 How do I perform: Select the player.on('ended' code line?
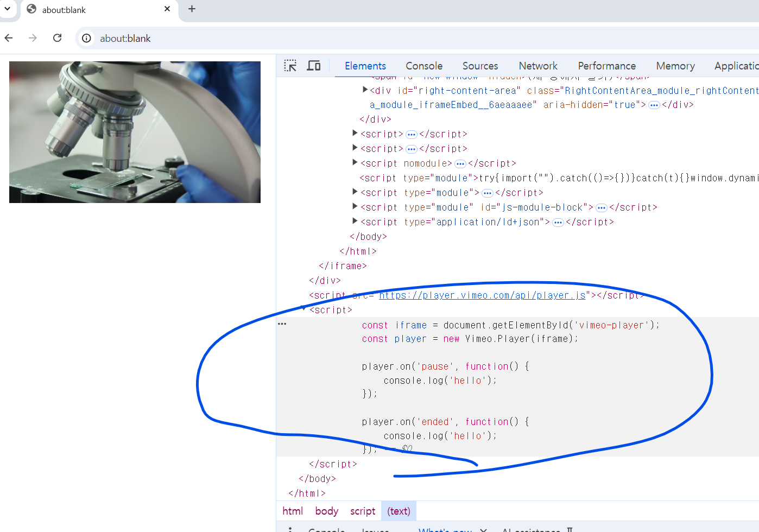446,422
